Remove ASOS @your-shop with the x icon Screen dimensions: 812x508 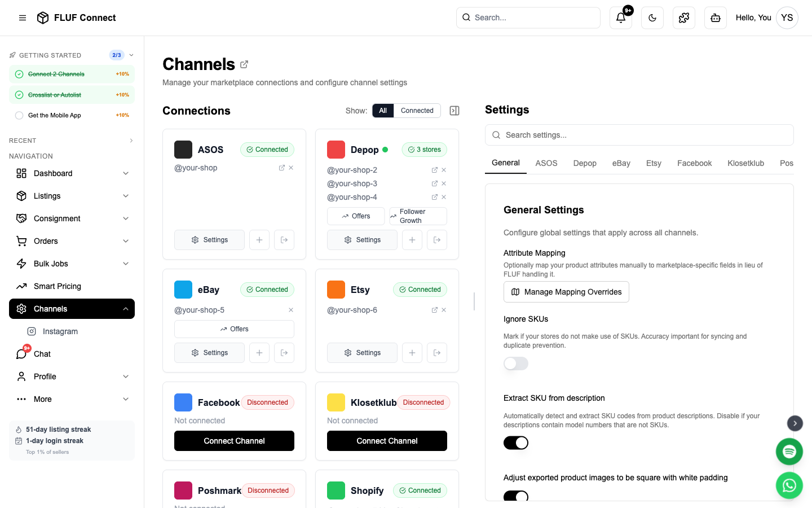coord(291,168)
